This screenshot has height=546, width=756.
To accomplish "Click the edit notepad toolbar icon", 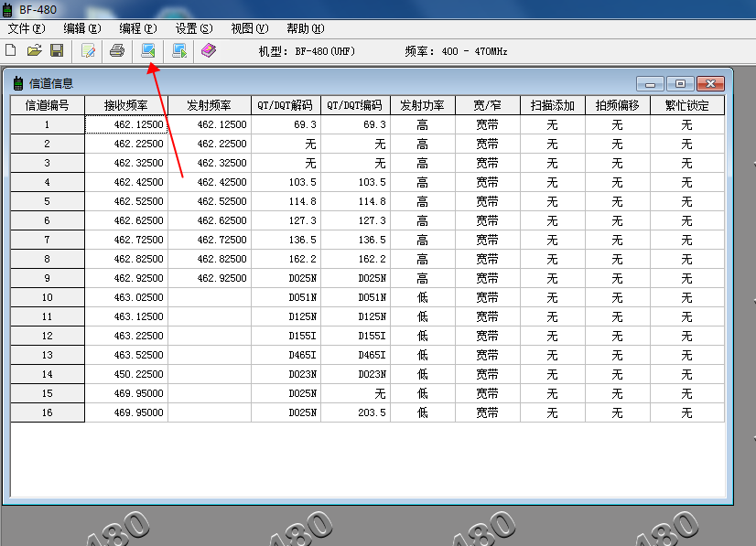I will pos(88,50).
